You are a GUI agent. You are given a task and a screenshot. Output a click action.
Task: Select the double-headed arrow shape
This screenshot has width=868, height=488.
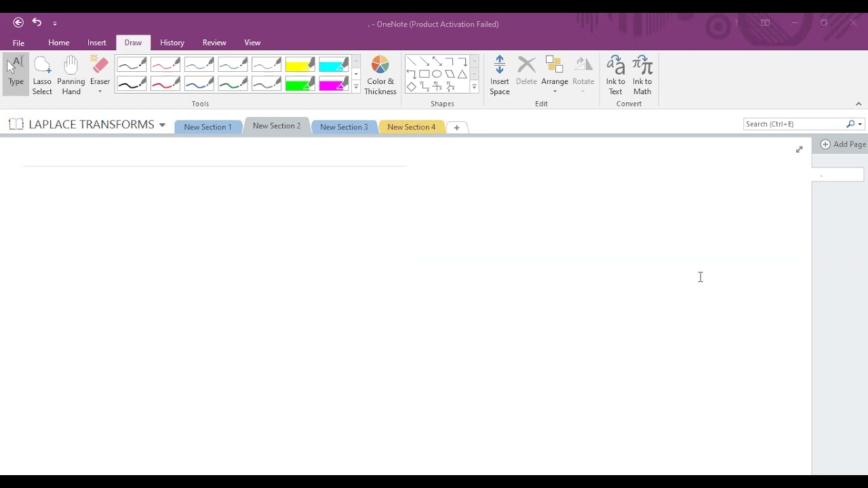[437, 62]
